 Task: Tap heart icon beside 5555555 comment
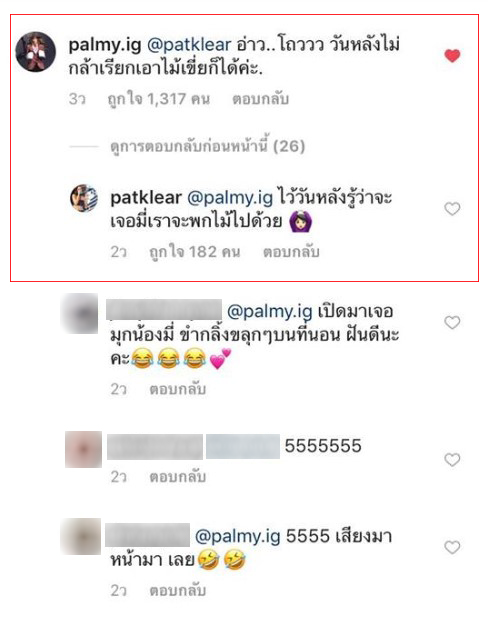pos(452,460)
